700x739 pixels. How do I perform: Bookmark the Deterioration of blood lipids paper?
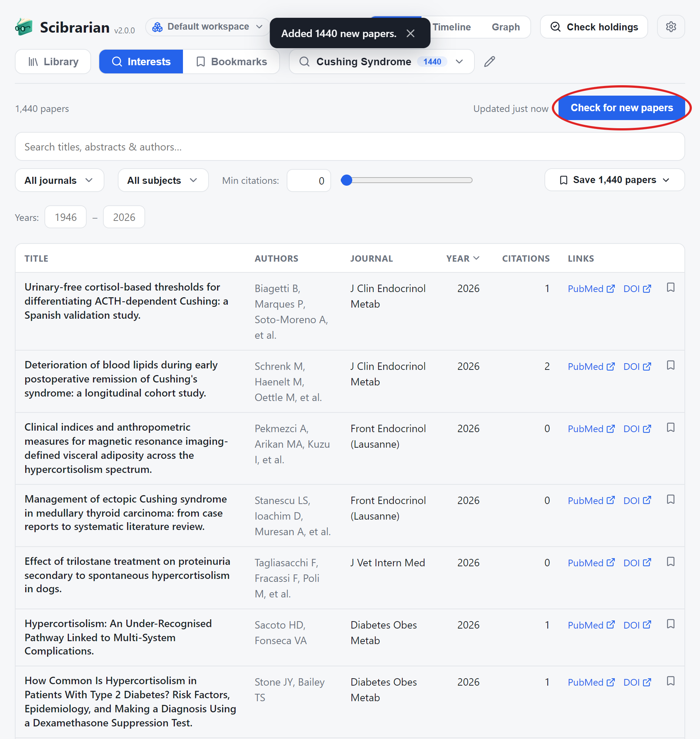coord(670,365)
